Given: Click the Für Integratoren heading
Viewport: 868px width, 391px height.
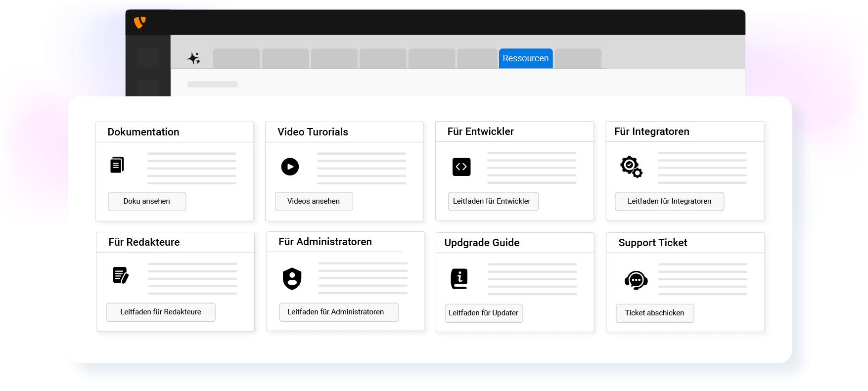Looking at the screenshot, I should pos(652,131).
